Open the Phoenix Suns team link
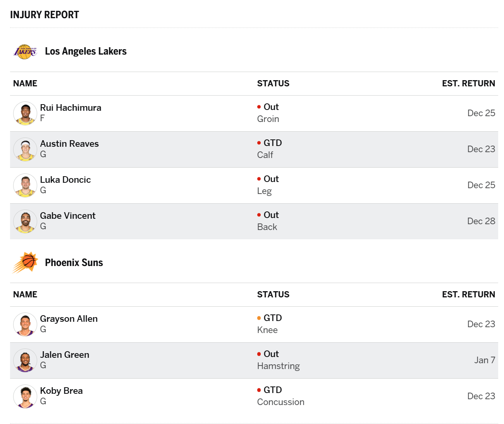The image size is (504, 424). pyautogui.click(x=74, y=263)
